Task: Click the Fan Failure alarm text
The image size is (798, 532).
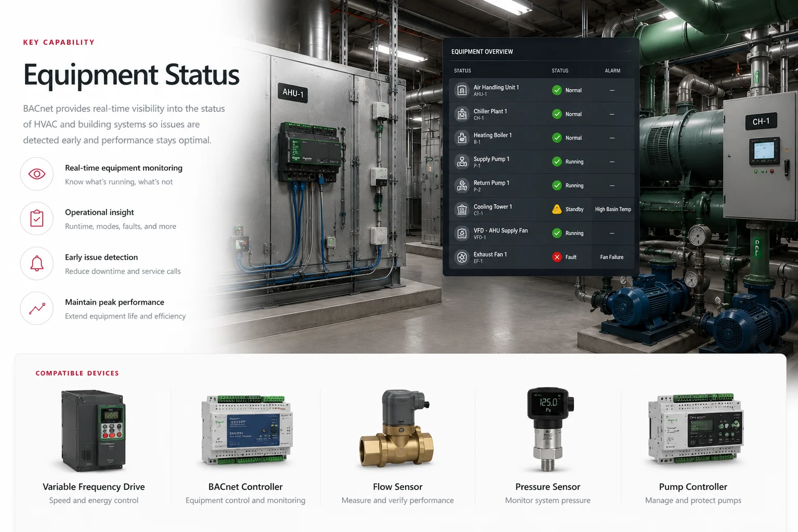Action: [612, 257]
